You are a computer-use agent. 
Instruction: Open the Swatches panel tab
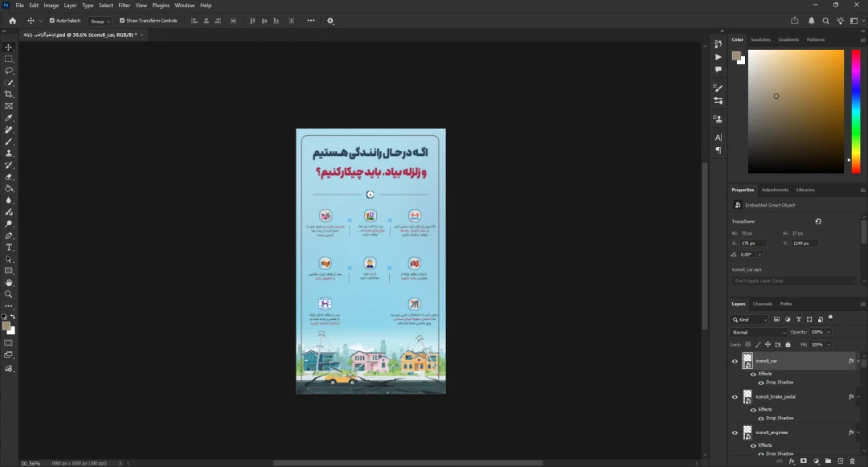pyautogui.click(x=759, y=39)
